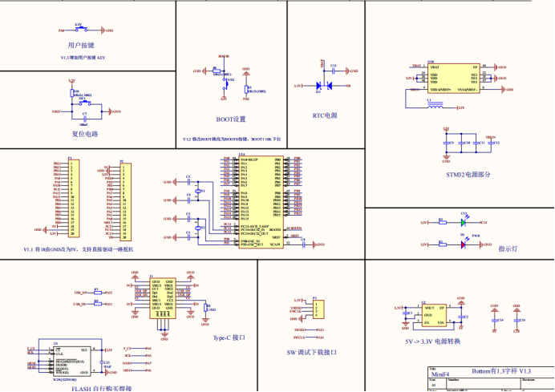Click the VCAP1 pin label on STM32
The image size is (555, 392).
[275, 244]
